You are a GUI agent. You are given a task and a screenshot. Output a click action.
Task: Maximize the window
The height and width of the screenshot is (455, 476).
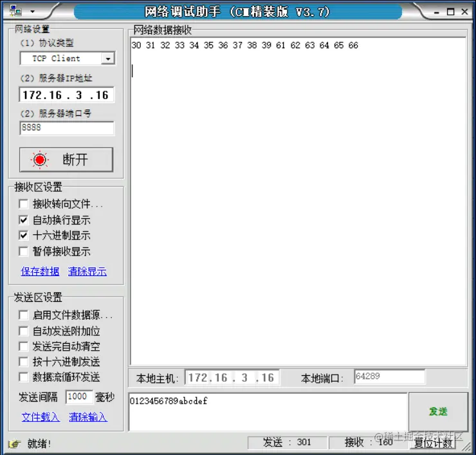tap(451, 12)
